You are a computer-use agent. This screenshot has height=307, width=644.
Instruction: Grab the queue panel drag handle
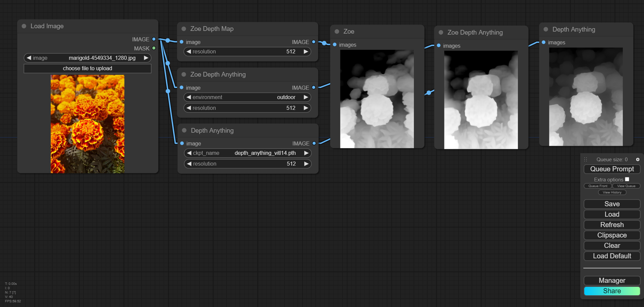click(x=586, y=160)
